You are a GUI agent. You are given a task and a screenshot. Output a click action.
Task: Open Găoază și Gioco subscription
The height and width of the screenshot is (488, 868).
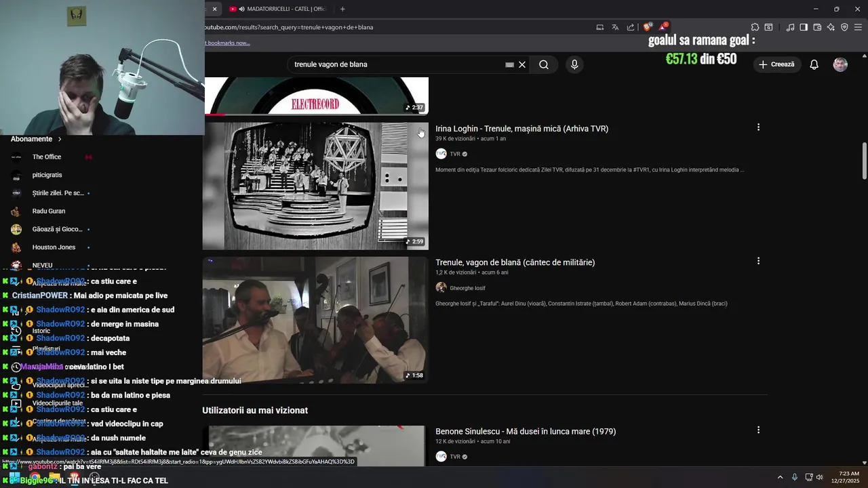point(51,229)
